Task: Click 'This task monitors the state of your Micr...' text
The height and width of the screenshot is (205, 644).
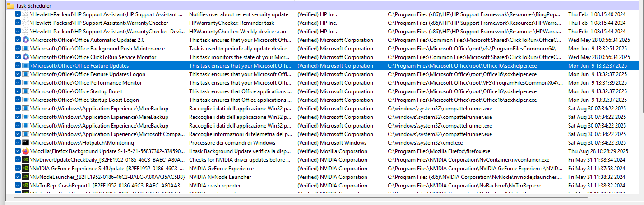Action: pyautogui.click(x=239, y=57)
